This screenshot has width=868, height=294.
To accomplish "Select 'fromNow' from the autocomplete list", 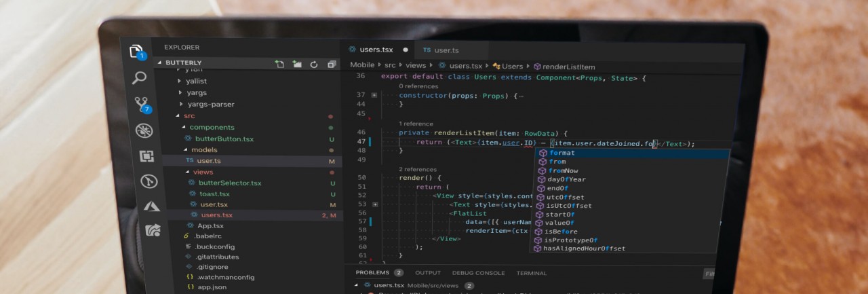I will click(x=564, y=170).
